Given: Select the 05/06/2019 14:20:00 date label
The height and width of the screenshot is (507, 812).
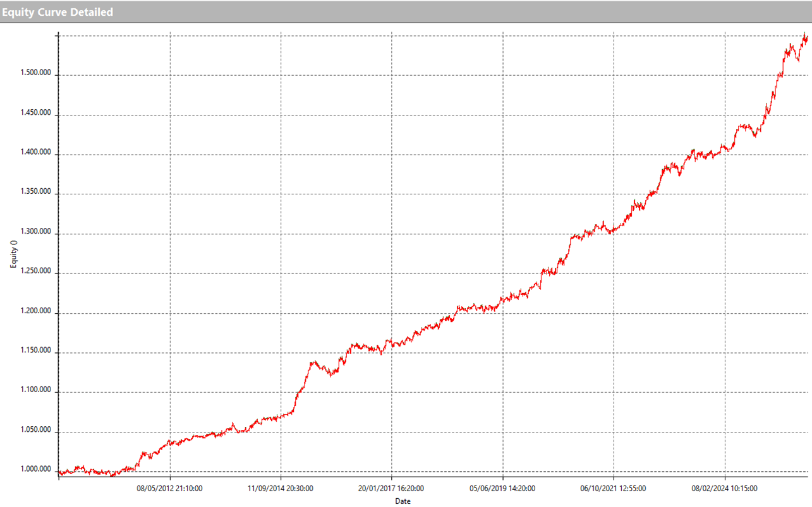Looking at the screenshot, I should point(502,488).
